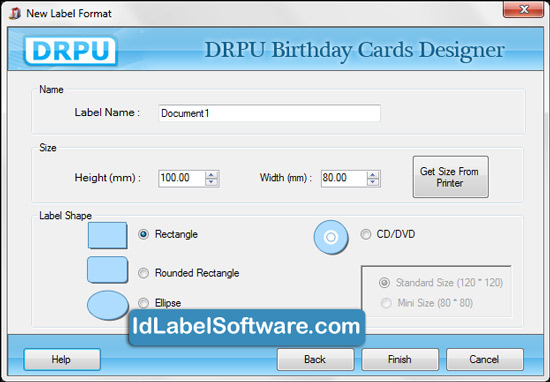Click the Label Name text field
Screen dimensions: 550x382
(x=269, y=113)
